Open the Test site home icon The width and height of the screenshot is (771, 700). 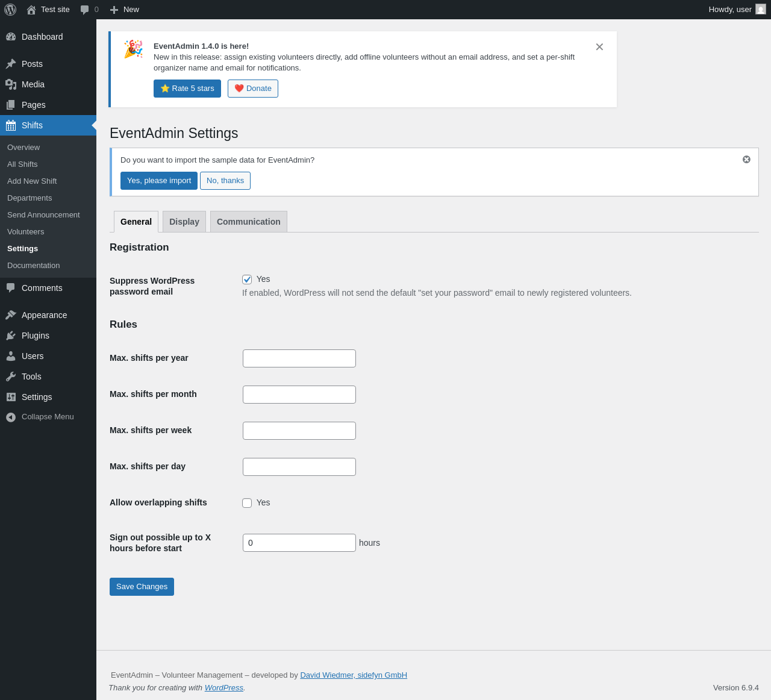(31, 10)
